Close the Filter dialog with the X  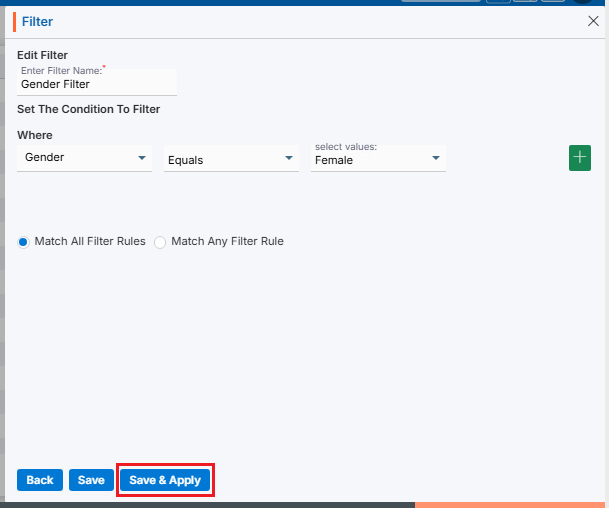[592, 20]
